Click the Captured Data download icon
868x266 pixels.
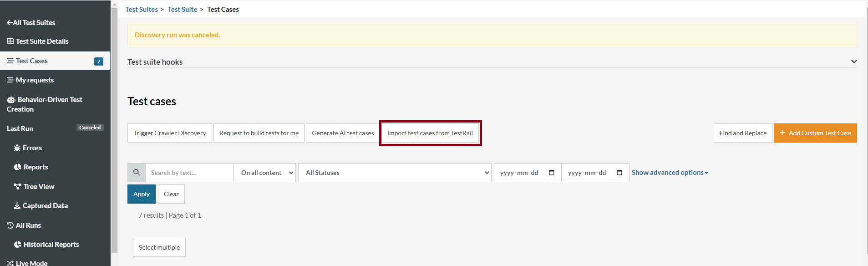(x=17, y=206)
